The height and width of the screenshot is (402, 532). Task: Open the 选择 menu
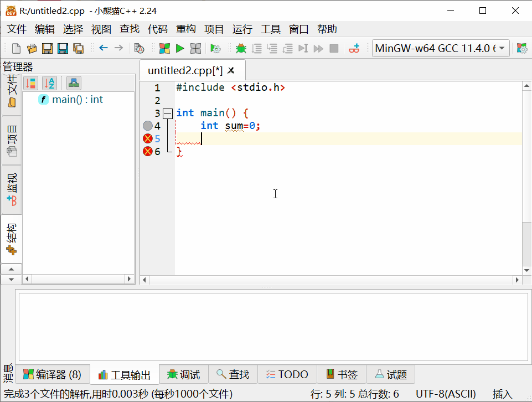[73, 29]
